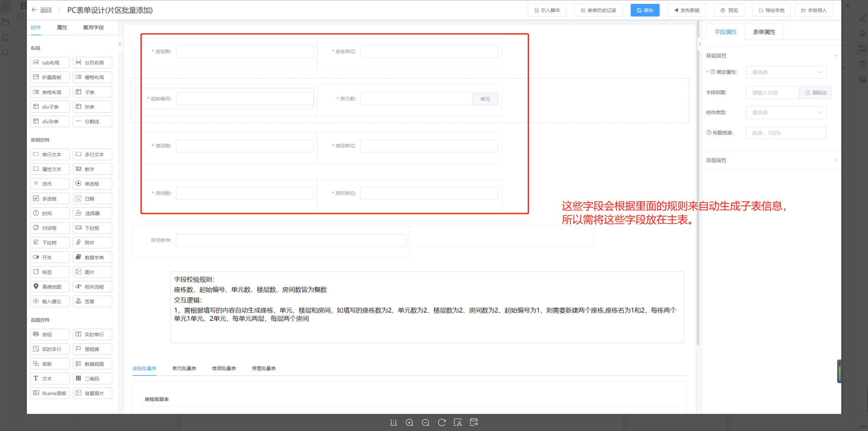The width and height of the screenshot is (868, 431).
Task: Open the 控件类型 dropdown
Action: pos(786,113)
